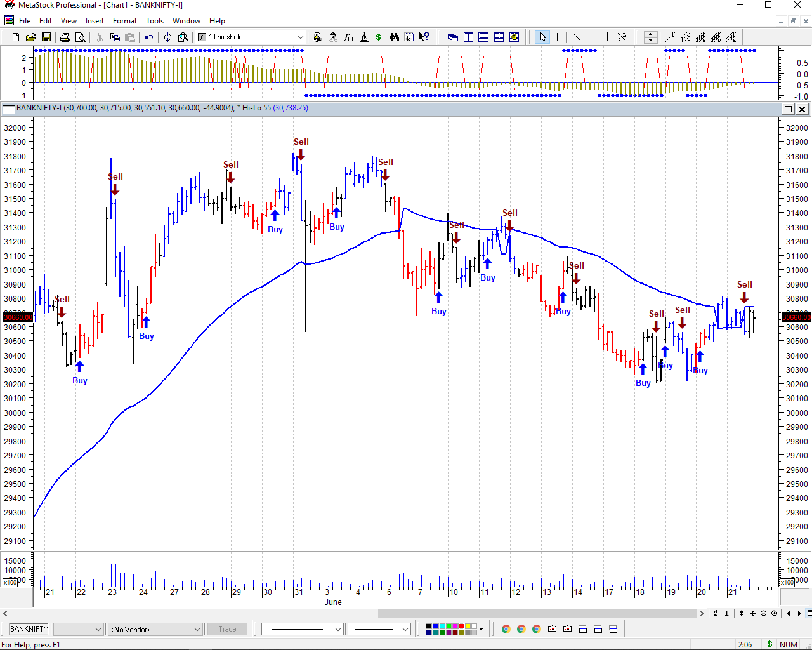Create a new chart with New icon
812x650 pixels.
point(16,37)
